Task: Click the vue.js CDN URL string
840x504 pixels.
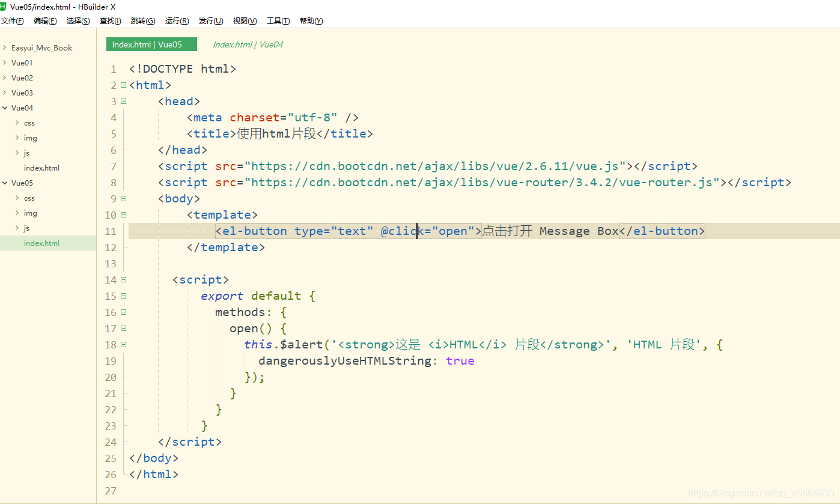Action: tap(435, 166)
